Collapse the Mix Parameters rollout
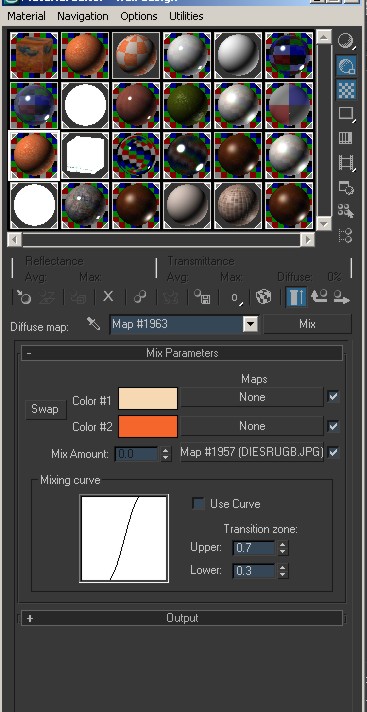 click(182, 353)
